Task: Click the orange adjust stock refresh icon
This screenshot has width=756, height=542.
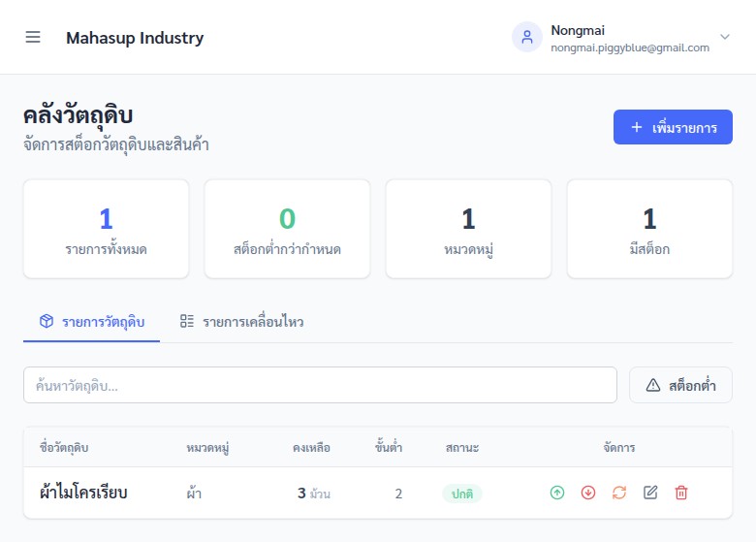Action: 619,493
